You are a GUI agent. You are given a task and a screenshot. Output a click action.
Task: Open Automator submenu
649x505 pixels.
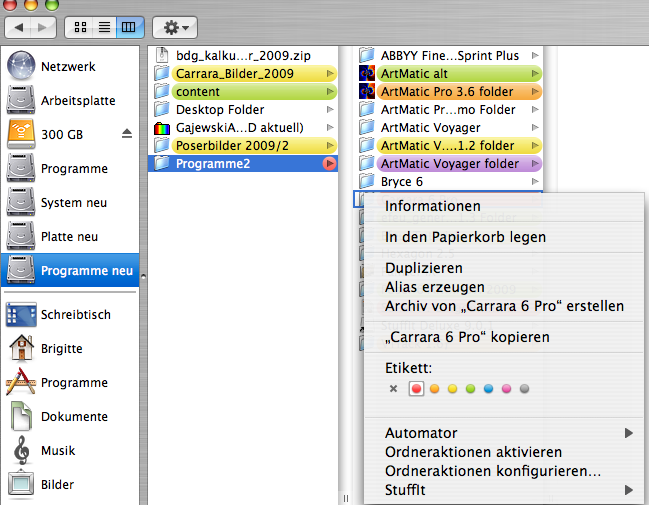click(x=504, y=433)
